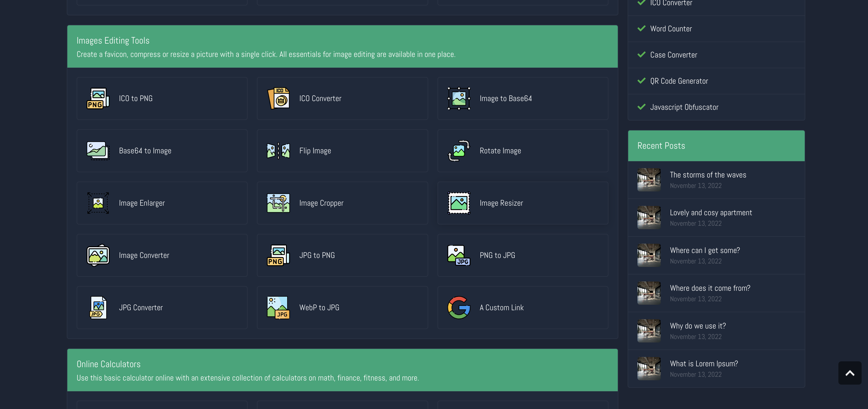868x409 pixels.
Task: Click the ICO Converter card icon
Action: [x=278, y=98]
